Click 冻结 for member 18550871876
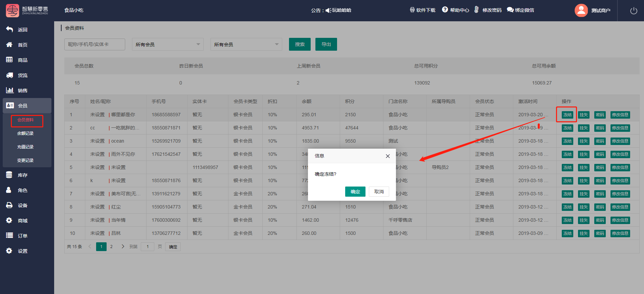This screenshot has height=294, width=644. click(x=568, y=181)
